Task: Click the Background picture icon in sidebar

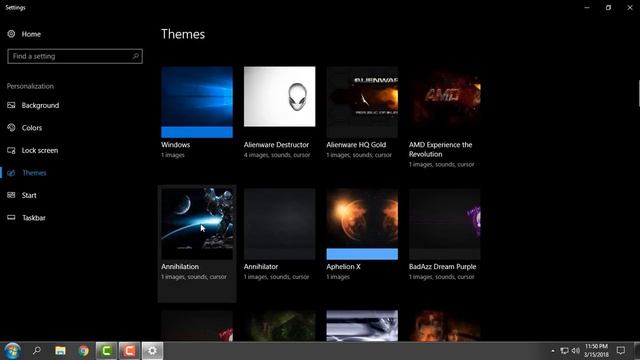Action: point(11,105)
